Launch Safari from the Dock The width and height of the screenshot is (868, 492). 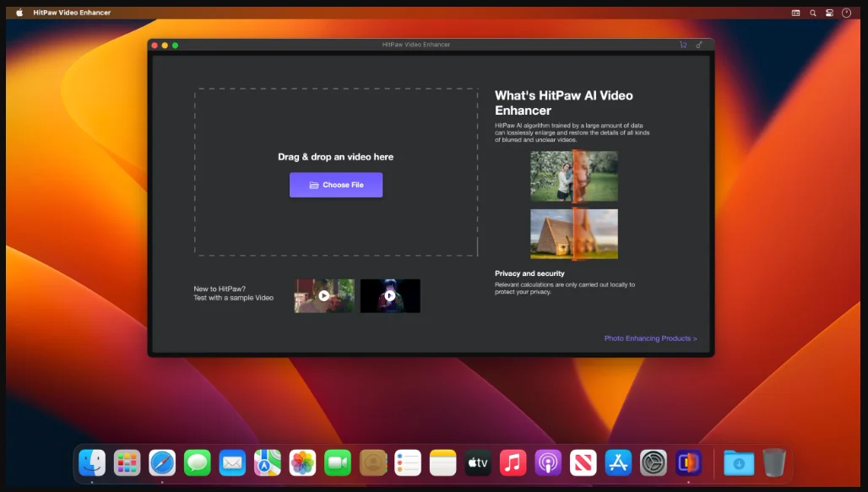(162, 462)
